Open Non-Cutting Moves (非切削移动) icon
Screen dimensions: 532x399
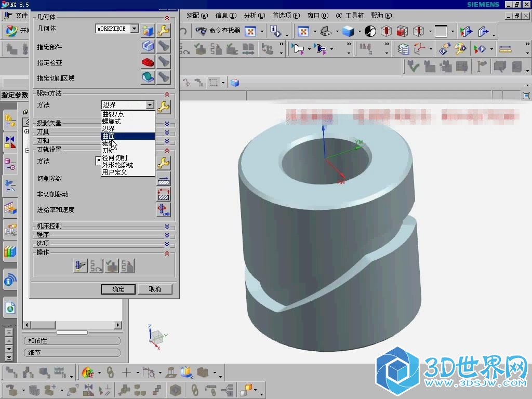pos(164,195)
